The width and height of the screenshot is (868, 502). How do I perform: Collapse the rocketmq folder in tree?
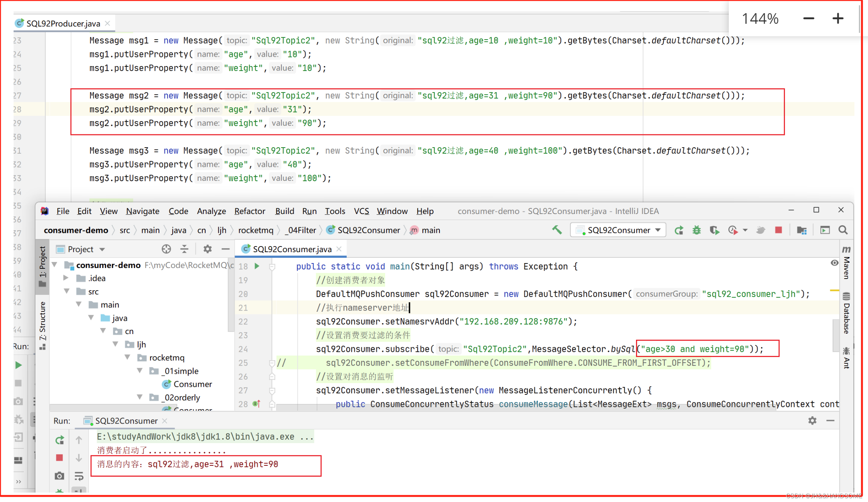tap(128, 357)
